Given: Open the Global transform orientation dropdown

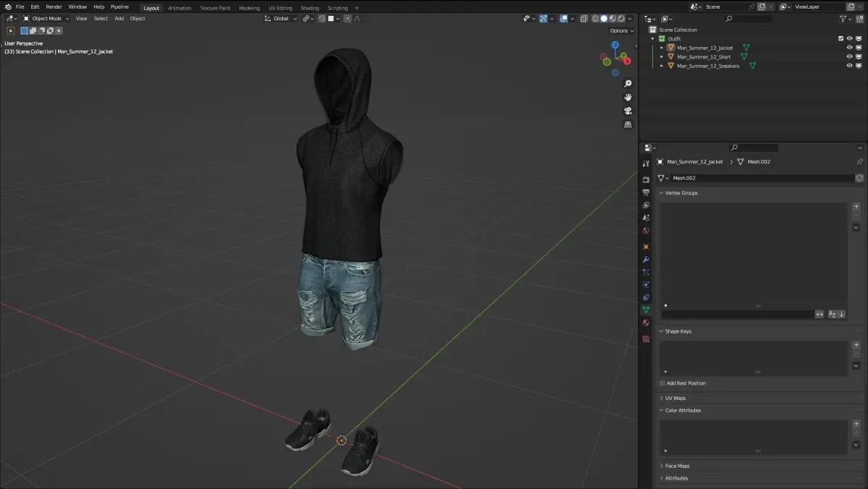Looking at the screenshot, I should (x=281, y=19).
